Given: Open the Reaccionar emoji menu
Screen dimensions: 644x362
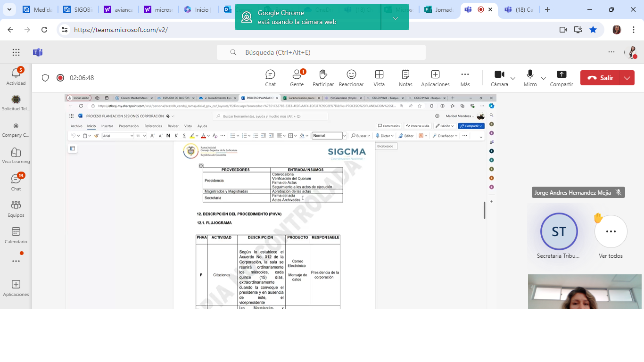Looking at the screenshot, I should 351,78.
